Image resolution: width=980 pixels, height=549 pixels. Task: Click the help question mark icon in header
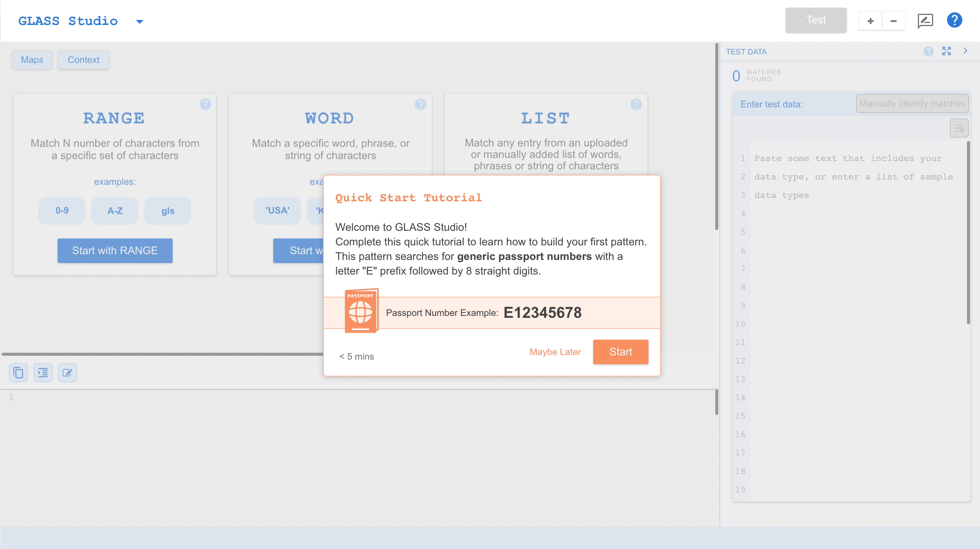[954, 20]
